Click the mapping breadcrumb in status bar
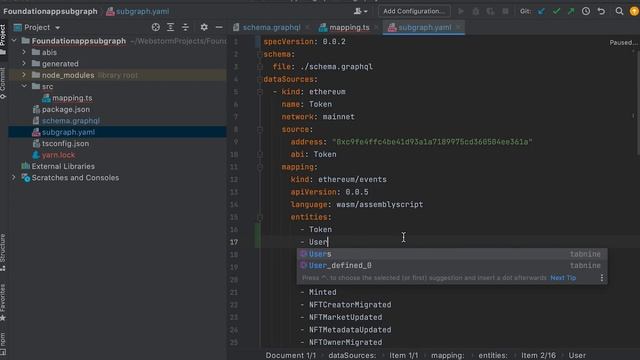 click(447, 356)
